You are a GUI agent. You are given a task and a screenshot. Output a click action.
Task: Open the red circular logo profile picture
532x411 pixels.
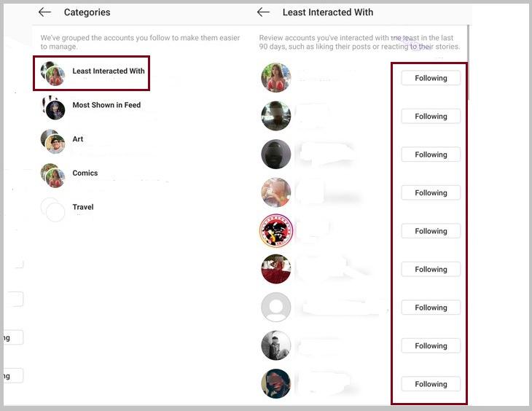click(276, 230)
